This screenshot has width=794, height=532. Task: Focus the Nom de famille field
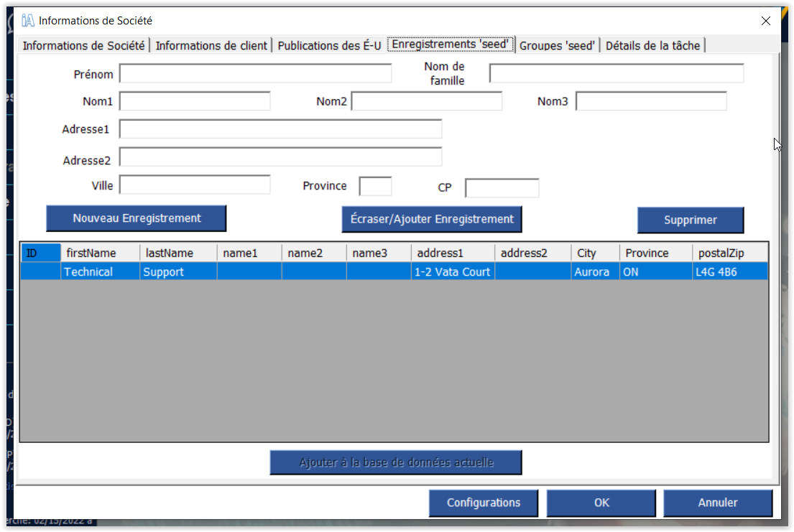tap(616, 74)
